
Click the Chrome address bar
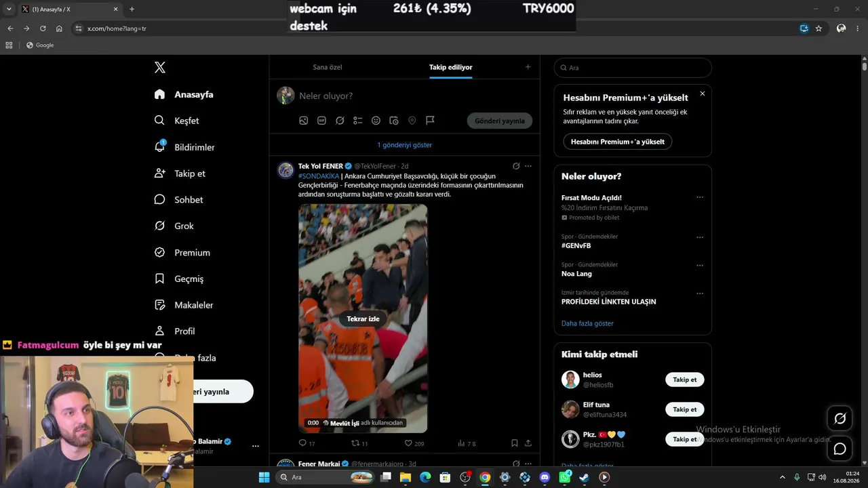[x=434, y=28]
